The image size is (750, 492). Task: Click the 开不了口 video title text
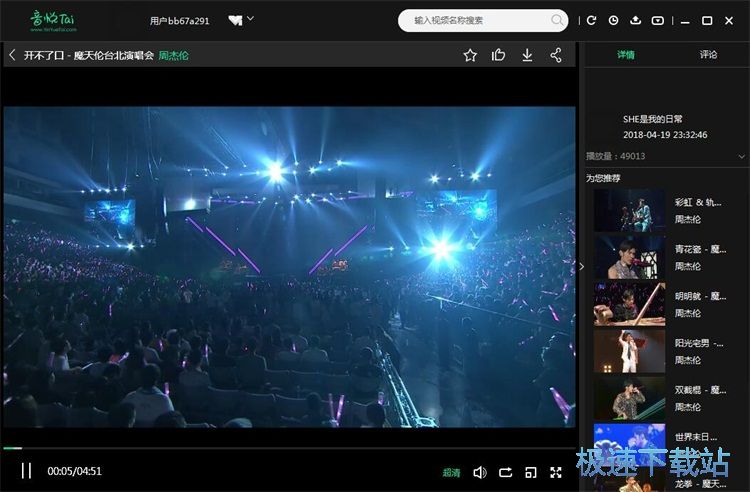pyautogui.click(x=88, y=55)
